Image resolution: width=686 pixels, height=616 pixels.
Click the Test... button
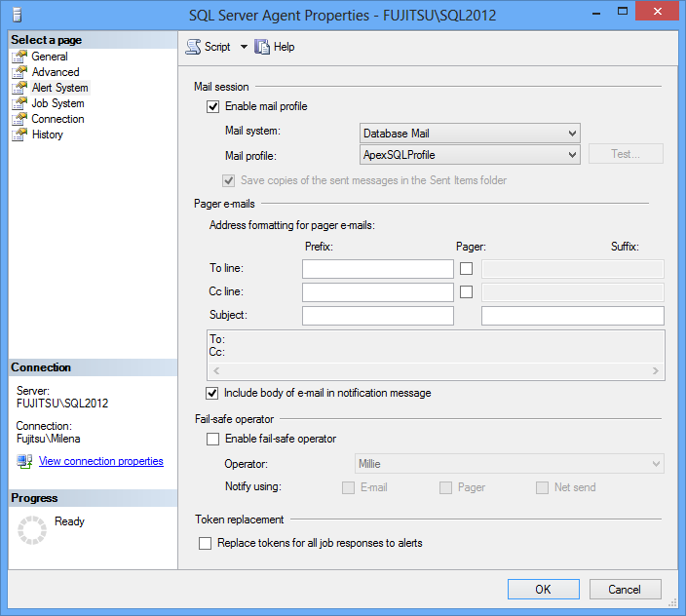(626, 154)
